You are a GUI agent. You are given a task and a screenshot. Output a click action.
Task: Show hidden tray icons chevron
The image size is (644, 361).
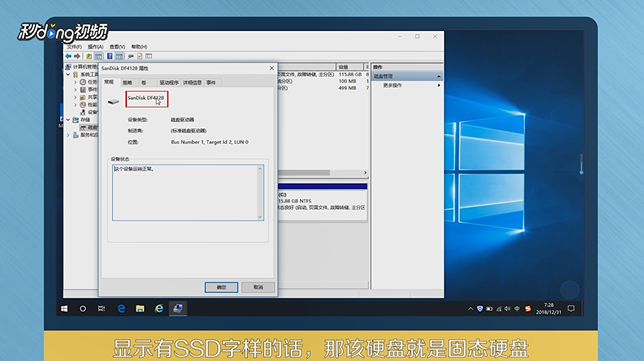(x=470, y=309)
